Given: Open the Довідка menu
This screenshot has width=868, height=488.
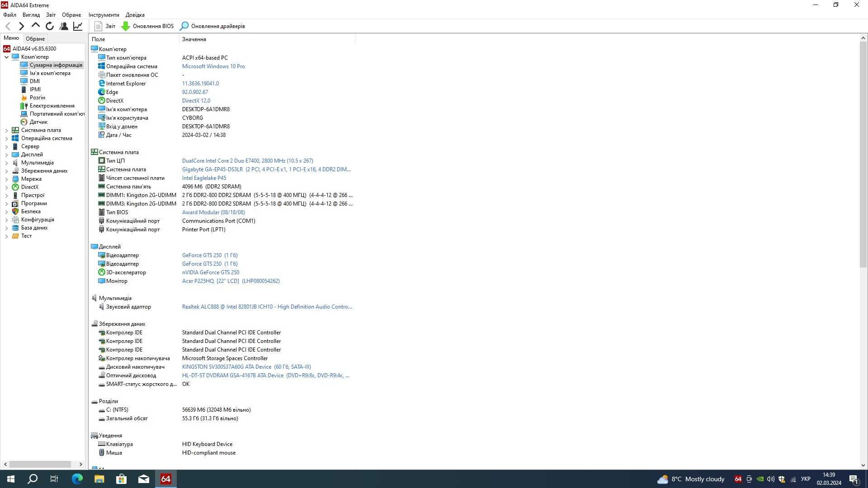Looking at the screenshot, I should [x=135, y=15].
